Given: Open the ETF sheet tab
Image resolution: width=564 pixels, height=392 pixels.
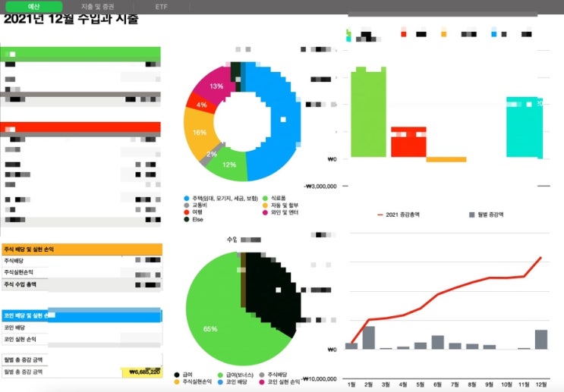Looking at the screenshot, I should click(161, 7).
